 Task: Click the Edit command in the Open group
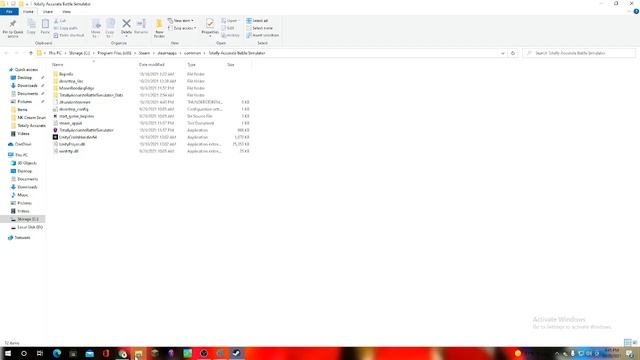[228, 28]
